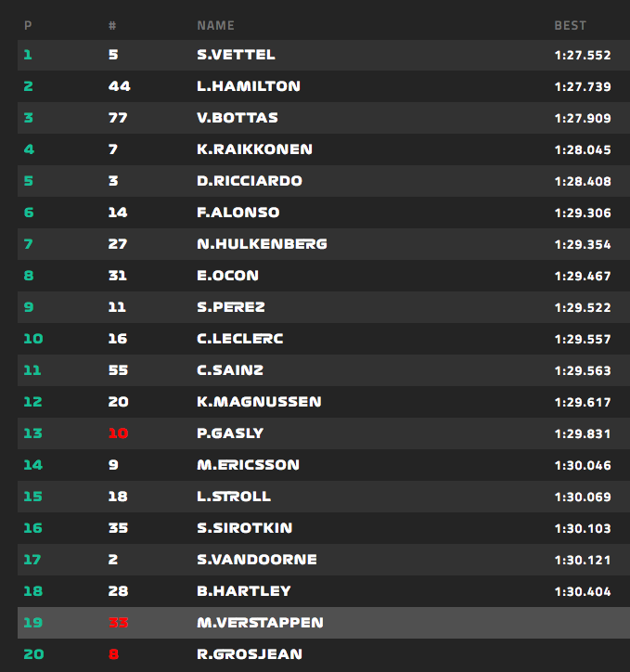This screenshot has height=672, width=630.
Task: Click the NAME column header
Action: (215, 25)
